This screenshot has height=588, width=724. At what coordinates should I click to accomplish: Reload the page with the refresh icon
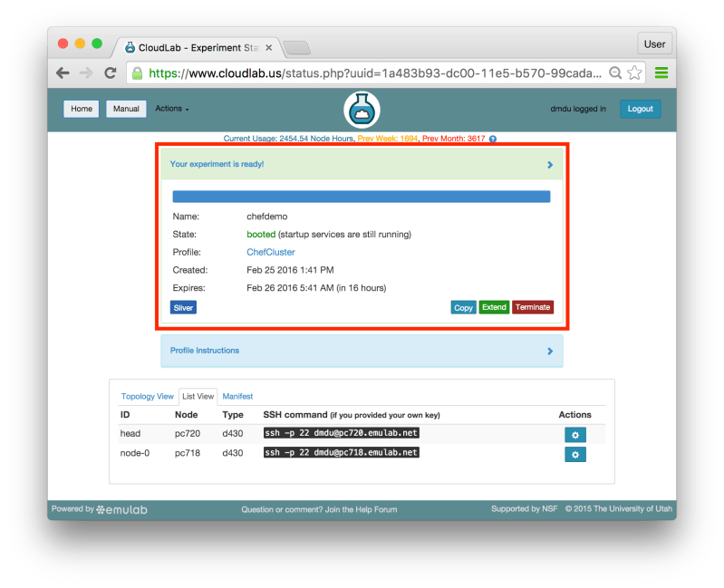click(x=110, y=72)
